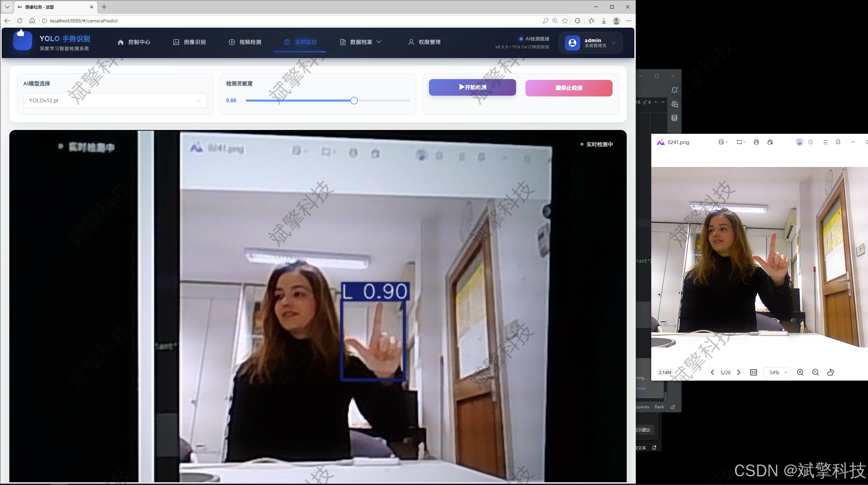This screenshot has width=868, height=485.
Task: Click the 检测灵敏度 slider handle
Action: point(354,101)
